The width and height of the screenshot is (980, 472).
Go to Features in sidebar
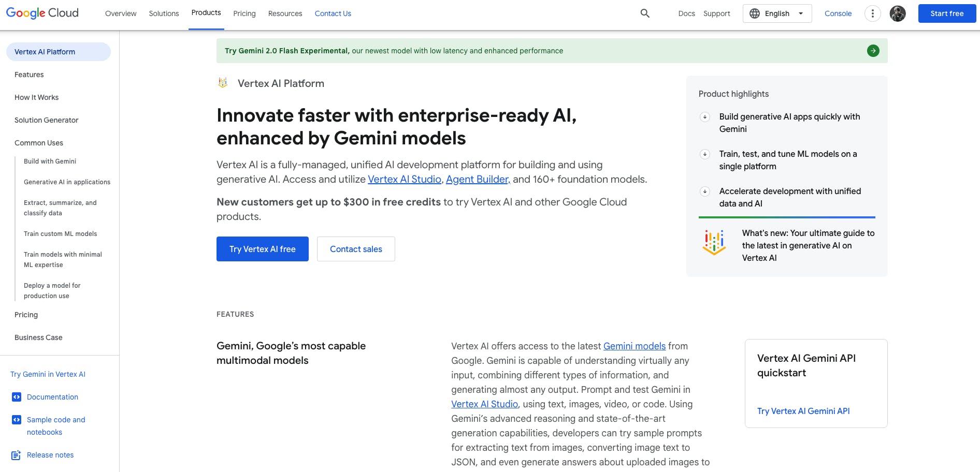[29, 75]
